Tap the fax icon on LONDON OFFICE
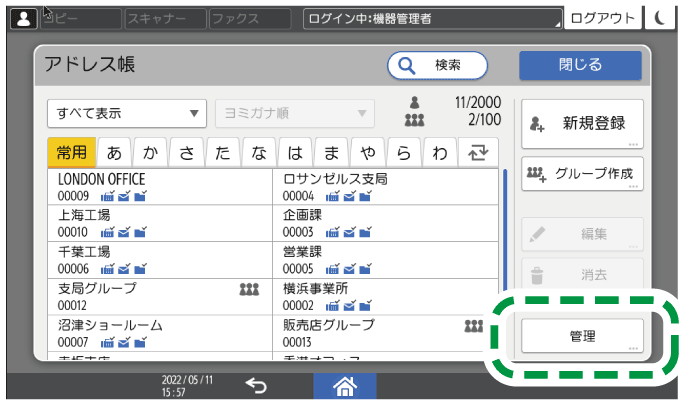 coord(107,196)
